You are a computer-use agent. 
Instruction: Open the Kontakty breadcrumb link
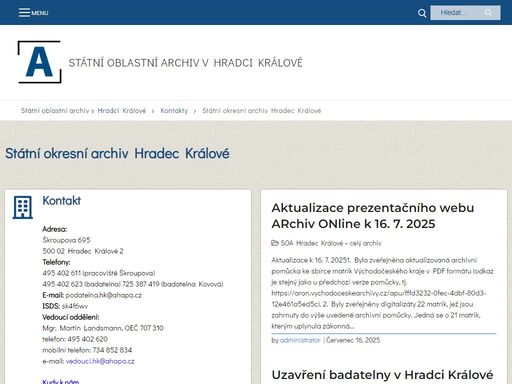coord(174,110)
